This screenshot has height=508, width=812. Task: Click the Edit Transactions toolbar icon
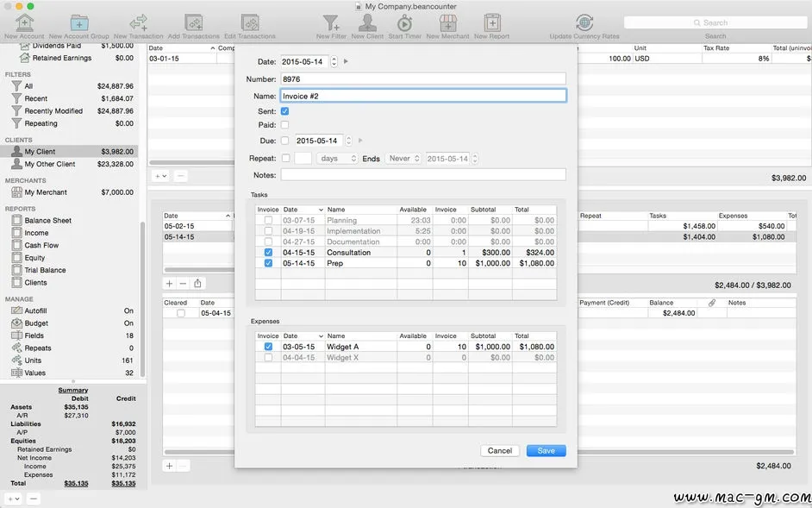coord(250,22)
